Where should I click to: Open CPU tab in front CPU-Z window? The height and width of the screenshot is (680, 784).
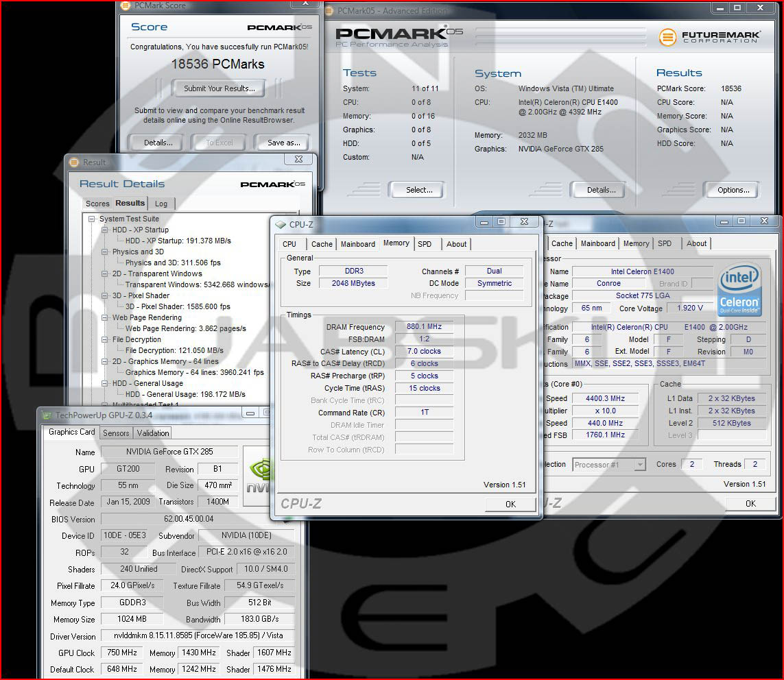(x=289, y=244)
